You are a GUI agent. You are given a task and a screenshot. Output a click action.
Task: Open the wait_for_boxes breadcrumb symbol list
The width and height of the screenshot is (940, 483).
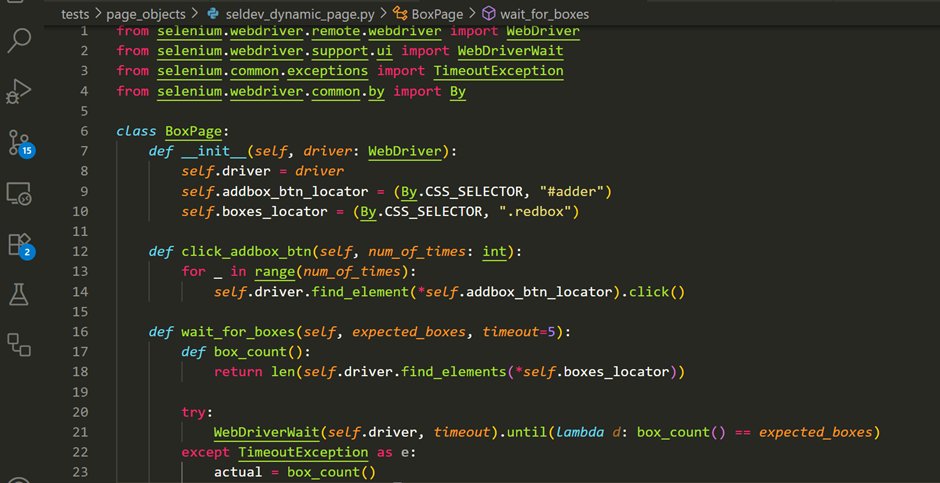point(544,14)
